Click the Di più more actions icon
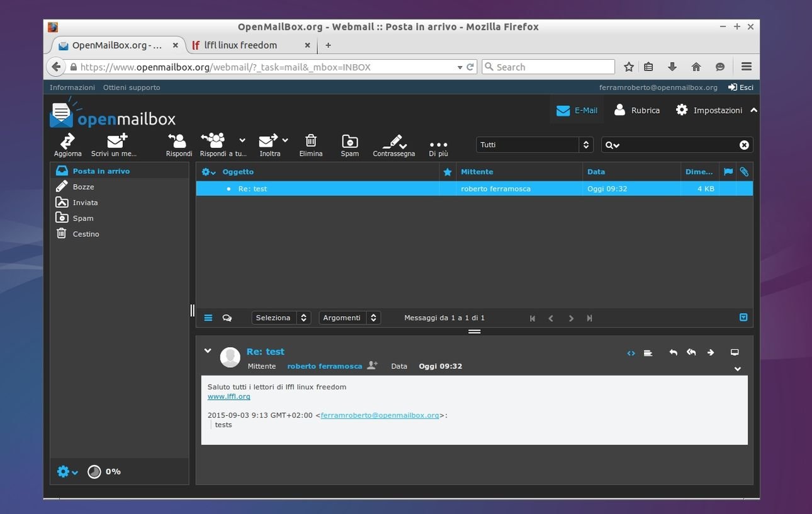 click(438, 144)
